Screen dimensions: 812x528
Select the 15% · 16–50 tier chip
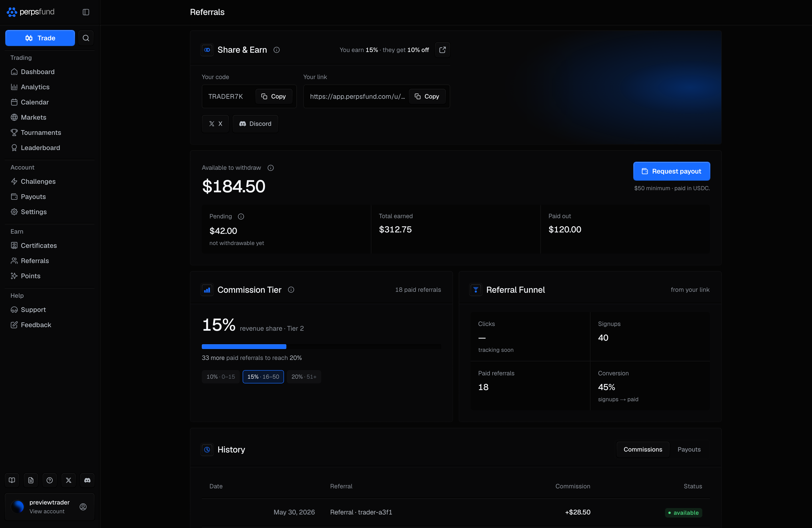263,377
